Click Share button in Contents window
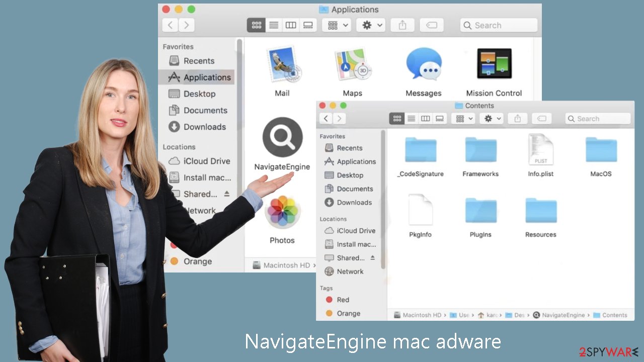Screen dimensions: 644x362 click(x=517, y=119)
